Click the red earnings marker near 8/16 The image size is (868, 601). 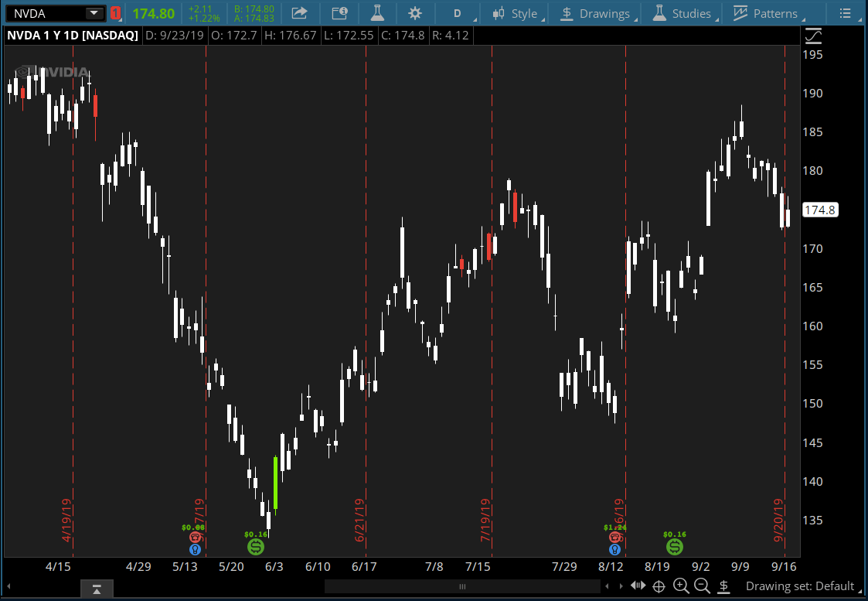[615, 538]
